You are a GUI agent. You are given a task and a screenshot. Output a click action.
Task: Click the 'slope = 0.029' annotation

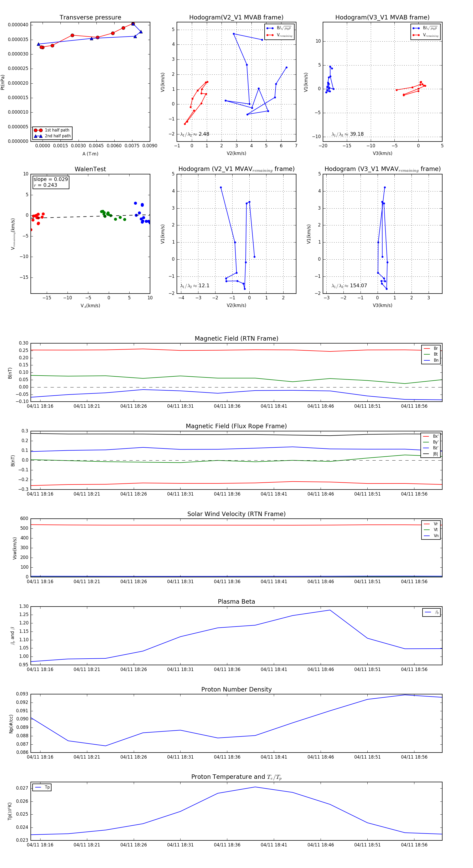[x=50, y=179]
